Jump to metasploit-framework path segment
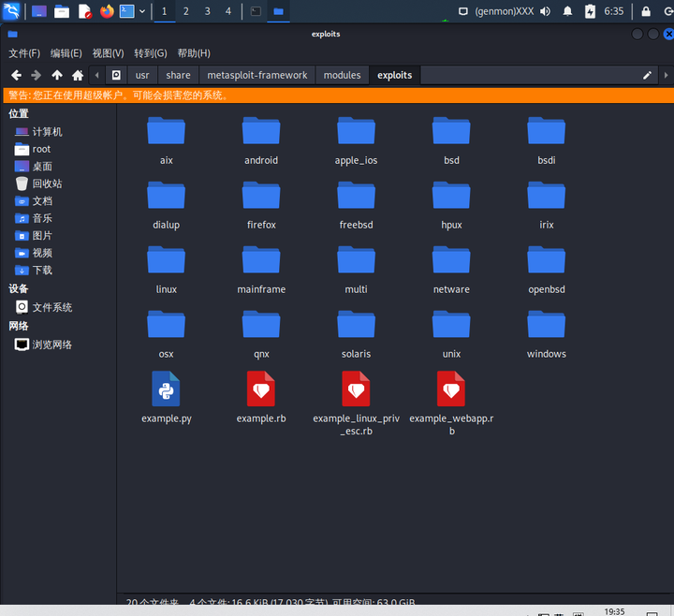674x616 pixels. coord(257,75)
